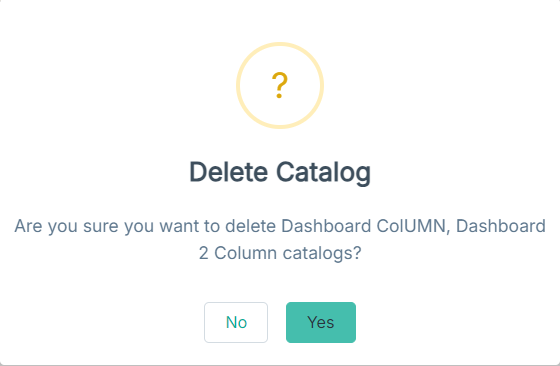
Task: Confirm deletion with the Yes button
Action: pyautogui.click(x=321, y=322)
